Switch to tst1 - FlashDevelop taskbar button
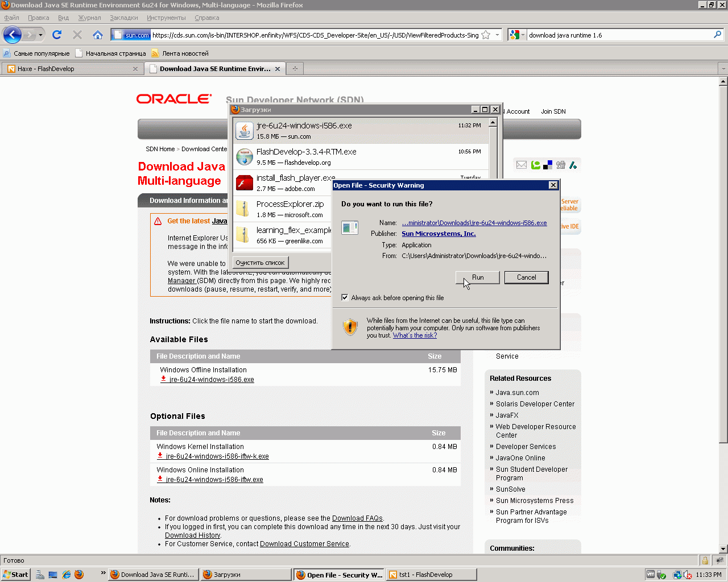The width and height of the screenshot is (728, 582). (x=432, y=575)
